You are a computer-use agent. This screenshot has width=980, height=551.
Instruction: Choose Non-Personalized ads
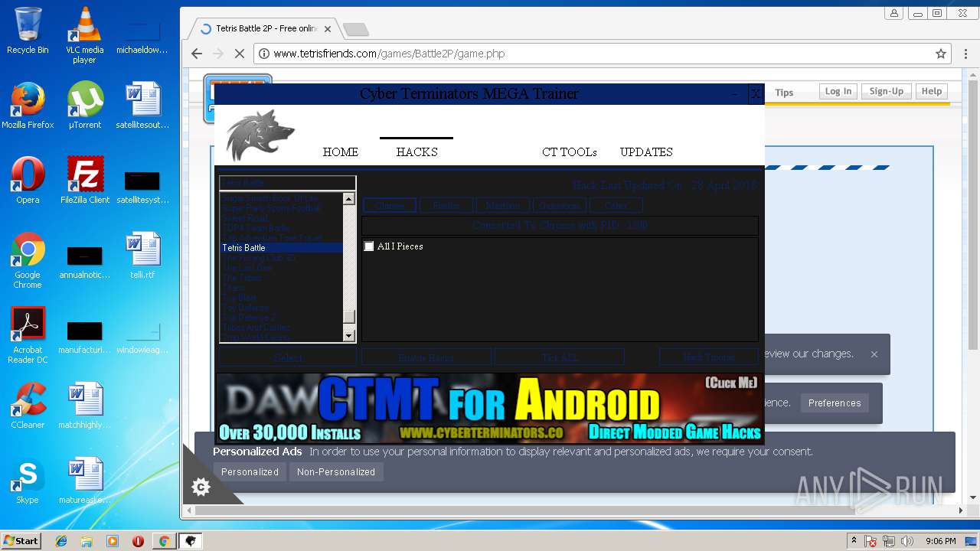[x=336, y=472]
